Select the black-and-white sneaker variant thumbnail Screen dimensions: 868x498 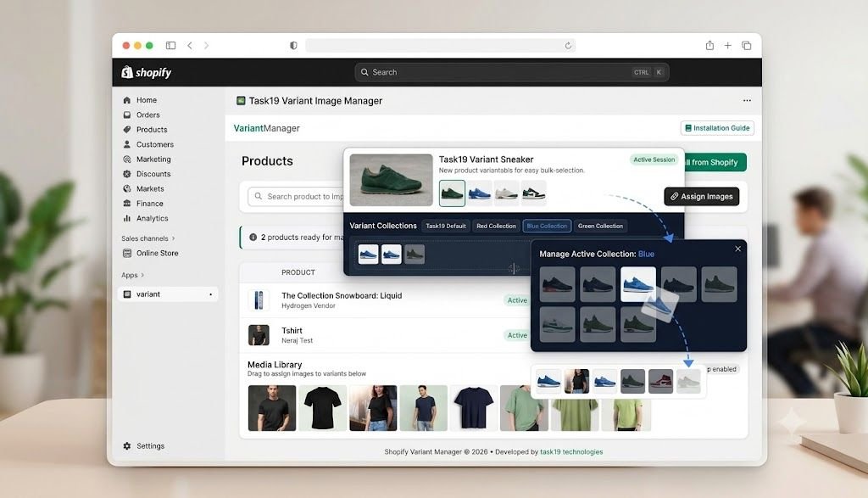(x=534, y=193)
